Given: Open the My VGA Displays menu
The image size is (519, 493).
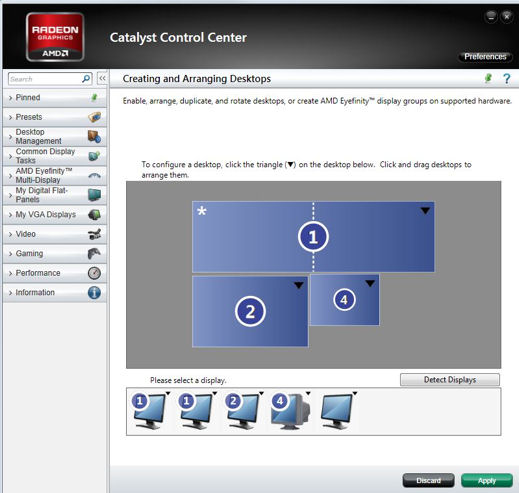Looking at the screenshot, I should 55,214.
